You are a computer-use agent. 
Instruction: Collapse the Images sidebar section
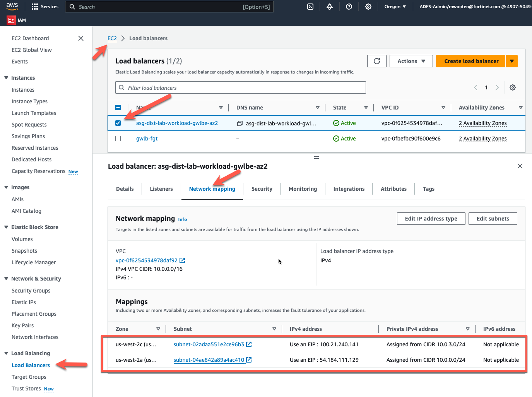(6, 187)
